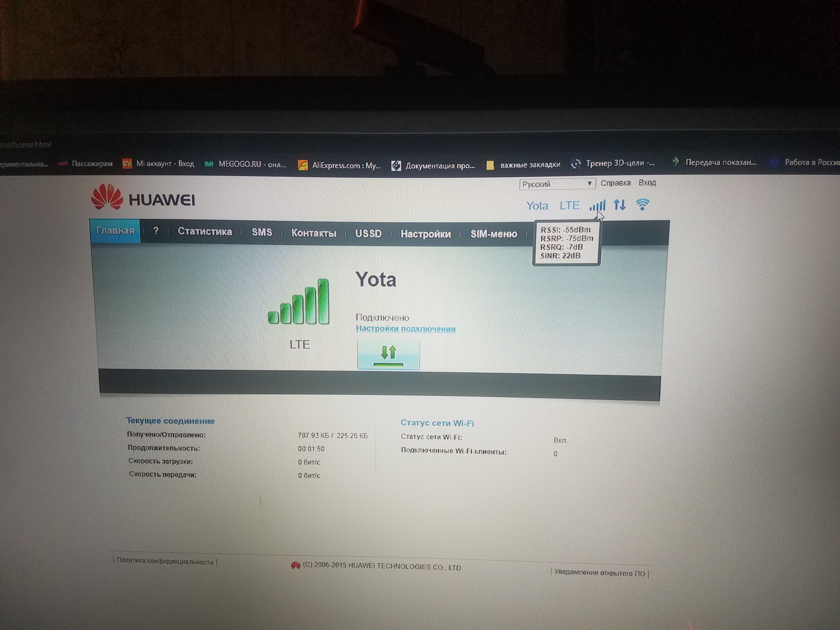Click the browser address bar URL

[25, 145]
